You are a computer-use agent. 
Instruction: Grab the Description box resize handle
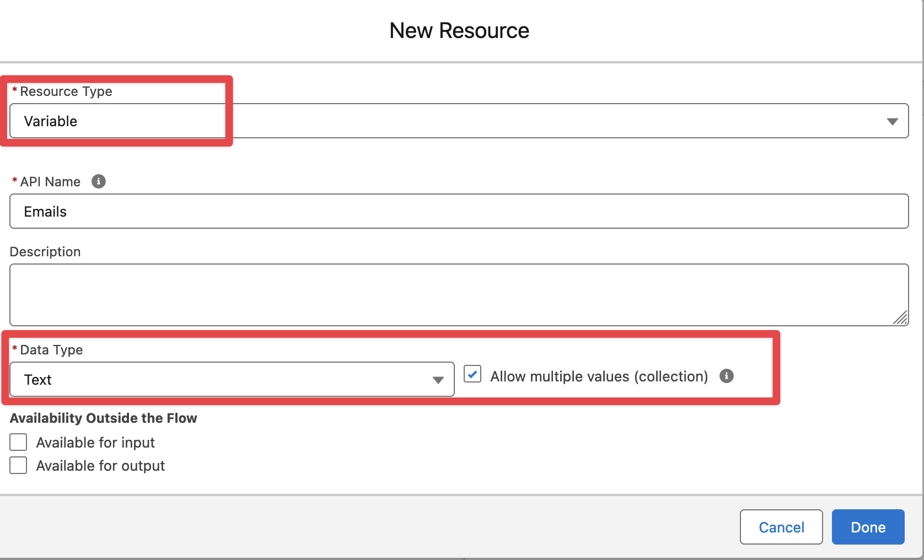[x=900, y=318]
